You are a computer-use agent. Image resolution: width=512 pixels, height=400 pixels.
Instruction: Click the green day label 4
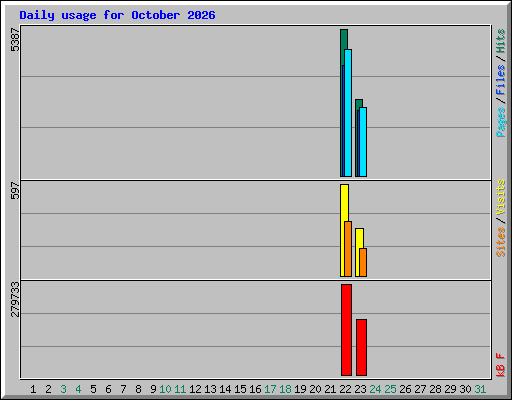pos(78,389)
